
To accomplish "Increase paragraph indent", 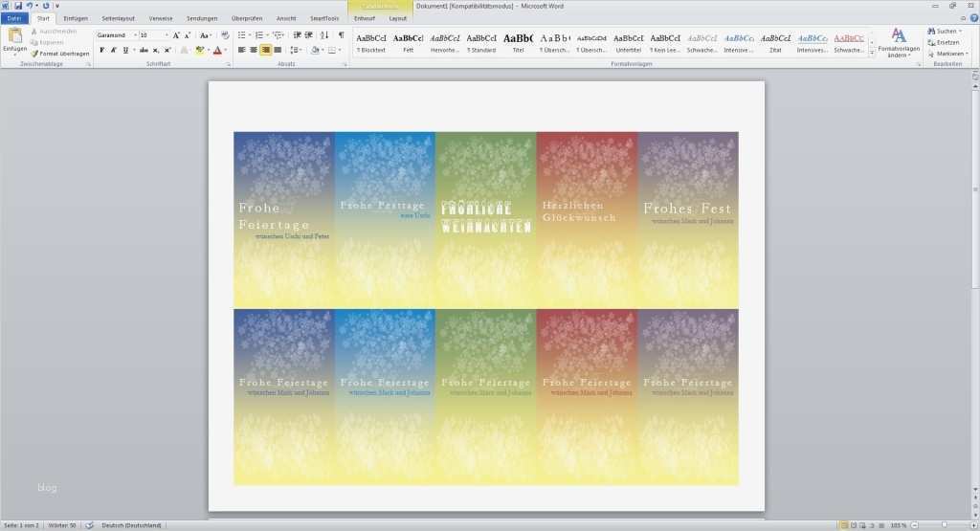I will (x=309, y=35).
